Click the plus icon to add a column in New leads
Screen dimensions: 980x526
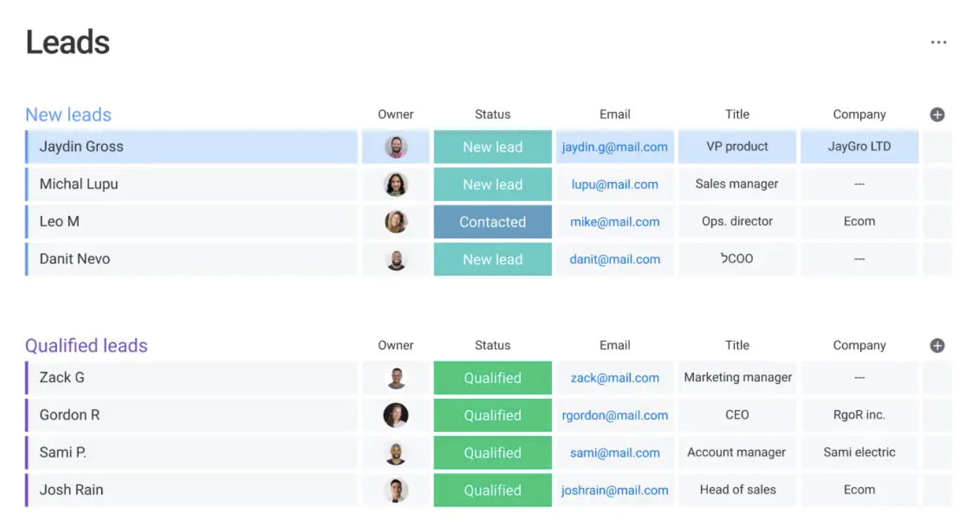tap(937, 114)
